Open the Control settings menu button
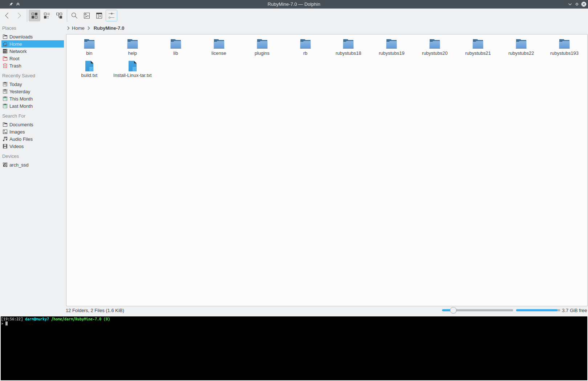Viewport: 588px width, 381px height. (111, 16)
